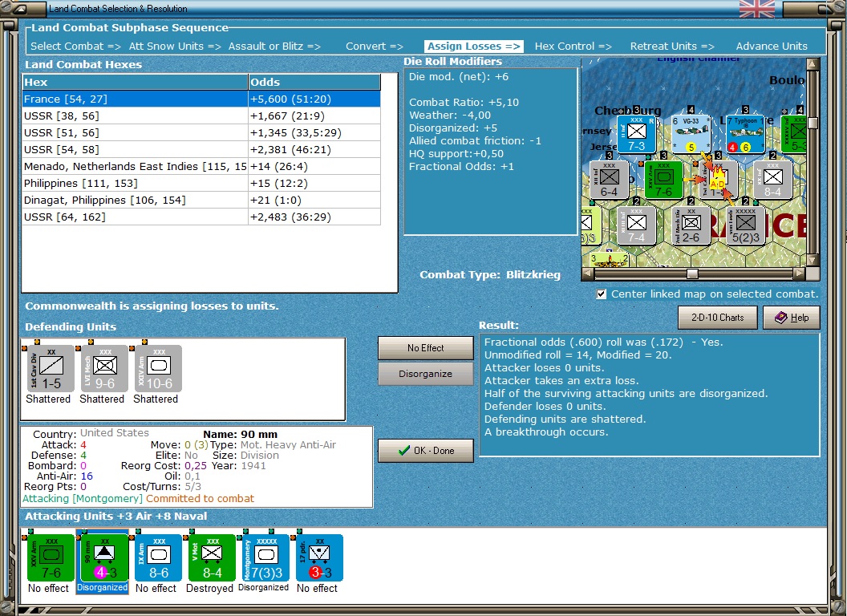This screenshot has width=847, height=616.
Task: Select the IX Arm 8-6 attacking unit
Action: click(x=157, y=557)
